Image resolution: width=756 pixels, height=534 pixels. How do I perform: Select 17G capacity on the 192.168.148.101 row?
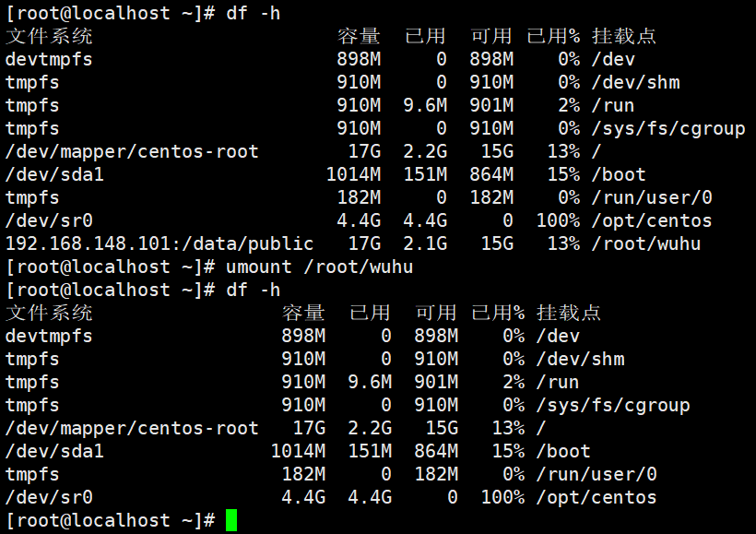(364, 243)
